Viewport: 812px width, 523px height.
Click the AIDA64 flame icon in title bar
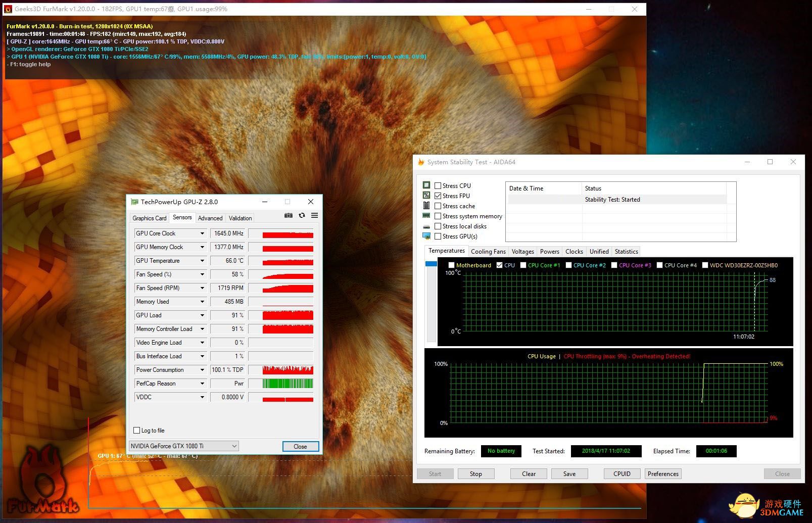click(x=421, y=162)
